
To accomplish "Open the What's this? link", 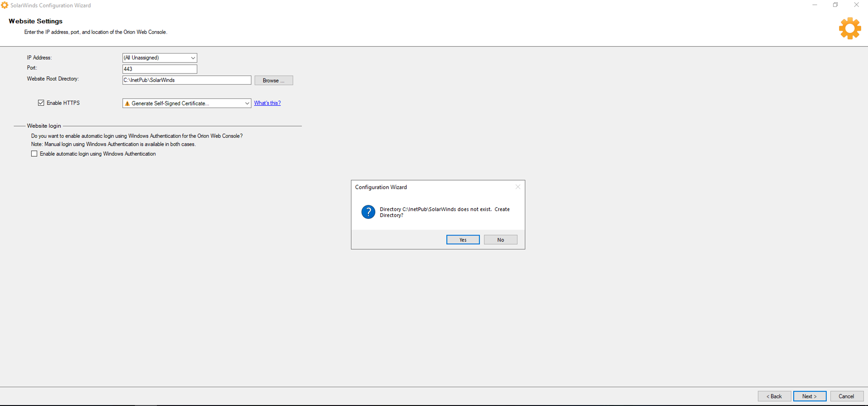I will coord(267,103).
